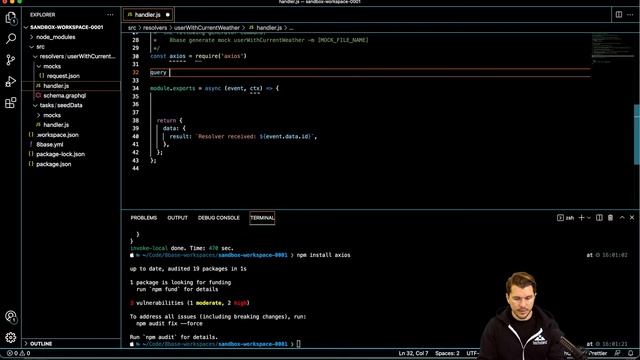Open package-lock.json file

click(x=60, y=154)
